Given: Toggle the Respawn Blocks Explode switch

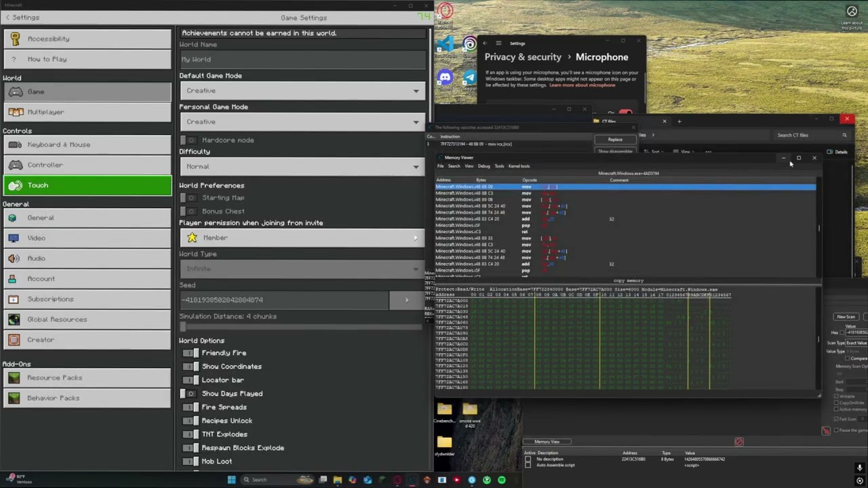Looking at the screenshot, I should [x=191, y=448].
